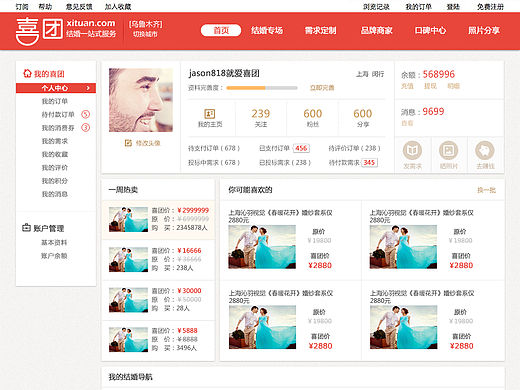
Task: Click the 修改头像 link under the avatar
Action: click(148, 143)
